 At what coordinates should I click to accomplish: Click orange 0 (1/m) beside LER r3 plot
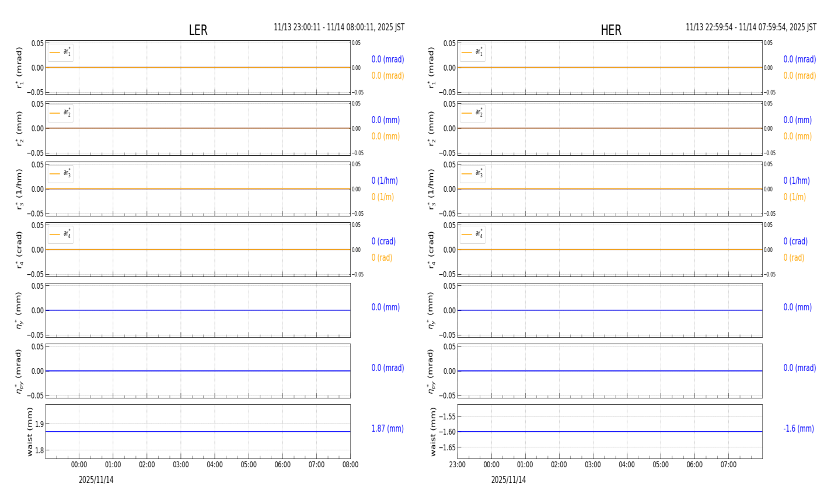point(383,197)
